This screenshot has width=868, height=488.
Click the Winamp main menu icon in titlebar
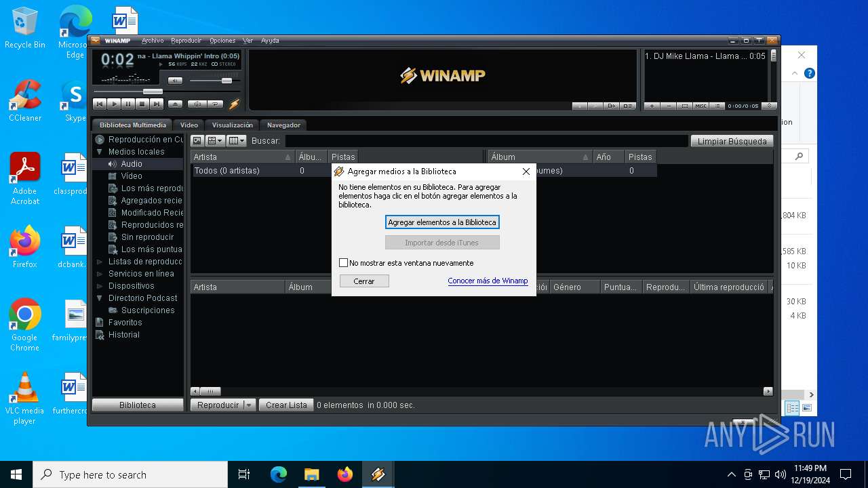pos(96,41)
